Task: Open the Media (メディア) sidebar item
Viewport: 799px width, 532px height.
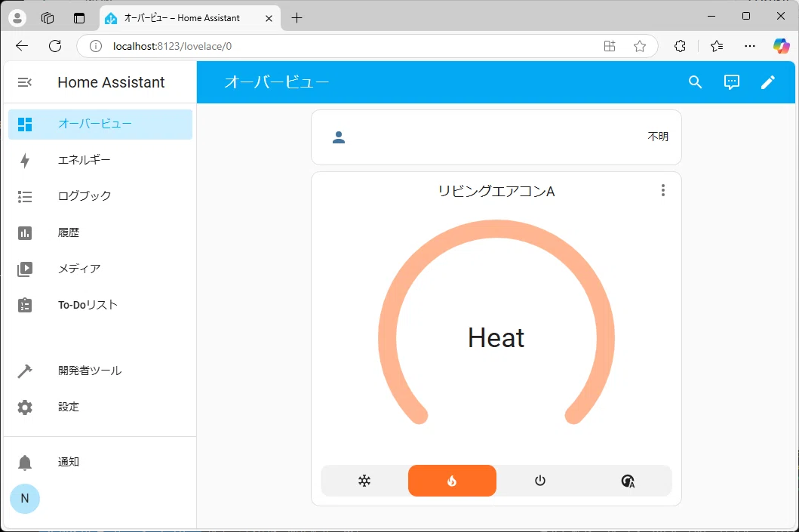Action: [100, 269]
